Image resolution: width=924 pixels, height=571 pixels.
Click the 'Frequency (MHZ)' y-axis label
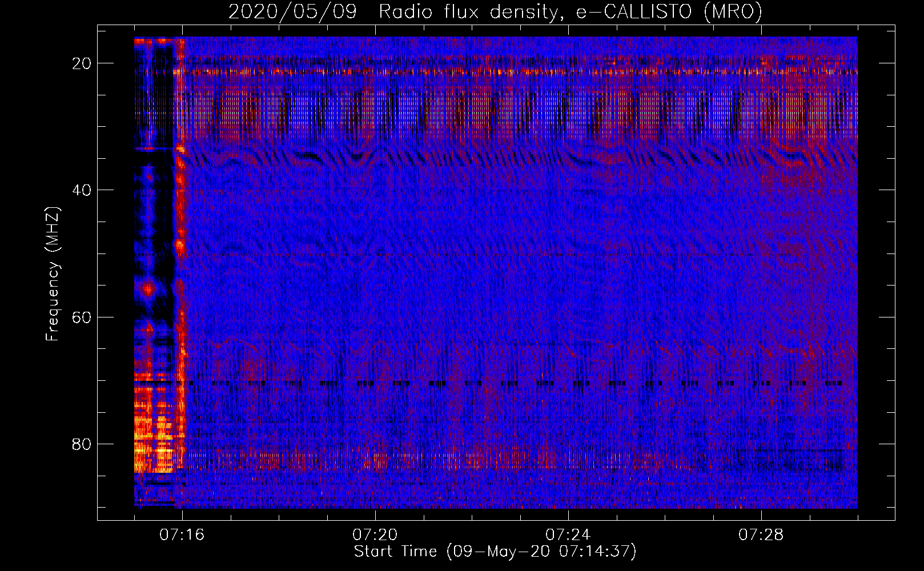tap(53, 274)
